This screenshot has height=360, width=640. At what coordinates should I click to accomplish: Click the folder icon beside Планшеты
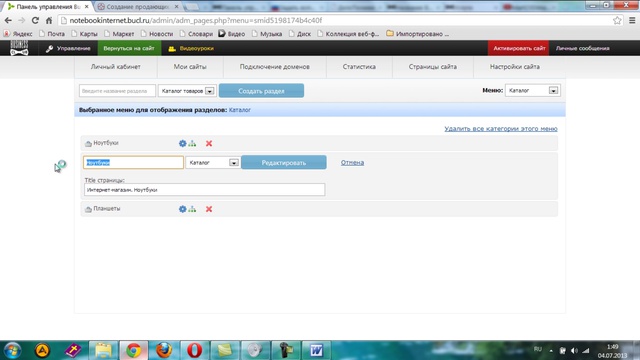[x=88, y=209]
